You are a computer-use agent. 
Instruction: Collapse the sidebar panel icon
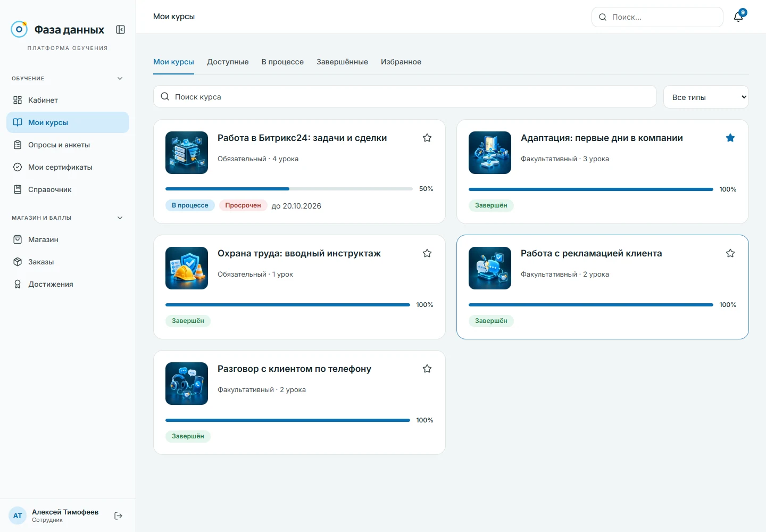(121, 30)
